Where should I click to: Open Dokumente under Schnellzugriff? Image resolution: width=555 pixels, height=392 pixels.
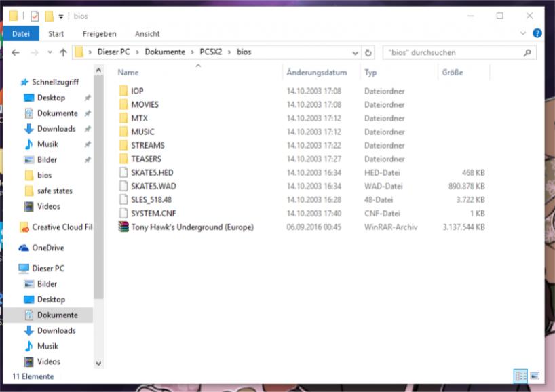click(x=58, y=113)
